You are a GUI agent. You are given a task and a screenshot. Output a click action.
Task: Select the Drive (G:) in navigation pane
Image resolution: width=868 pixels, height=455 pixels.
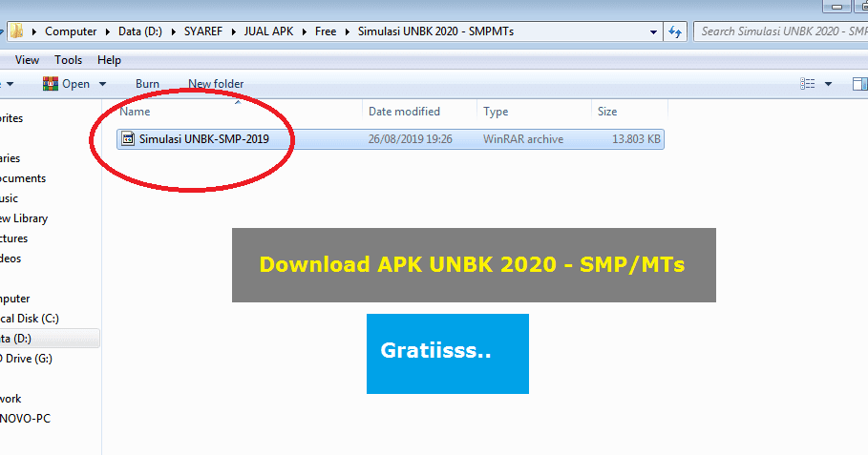point(26,359)
